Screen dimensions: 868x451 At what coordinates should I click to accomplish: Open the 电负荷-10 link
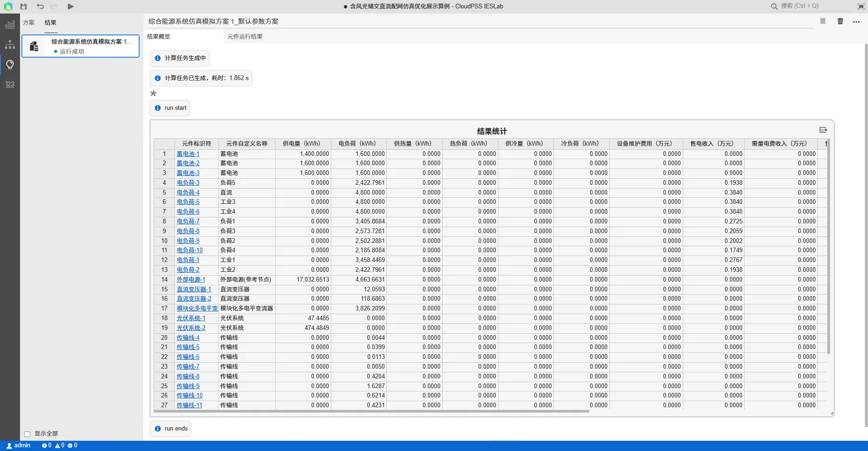(190, 250)
